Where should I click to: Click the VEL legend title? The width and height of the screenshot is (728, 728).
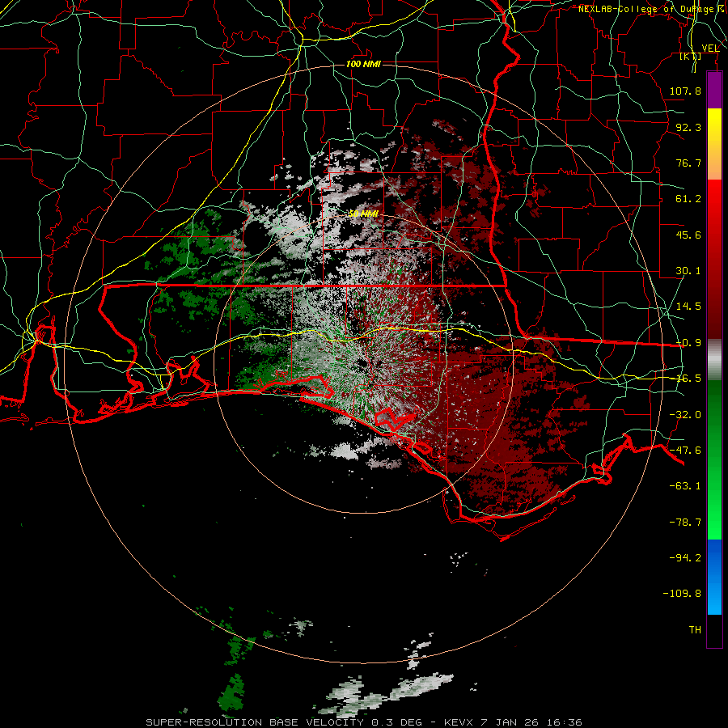pyautogui.click(x=710, y=49)
